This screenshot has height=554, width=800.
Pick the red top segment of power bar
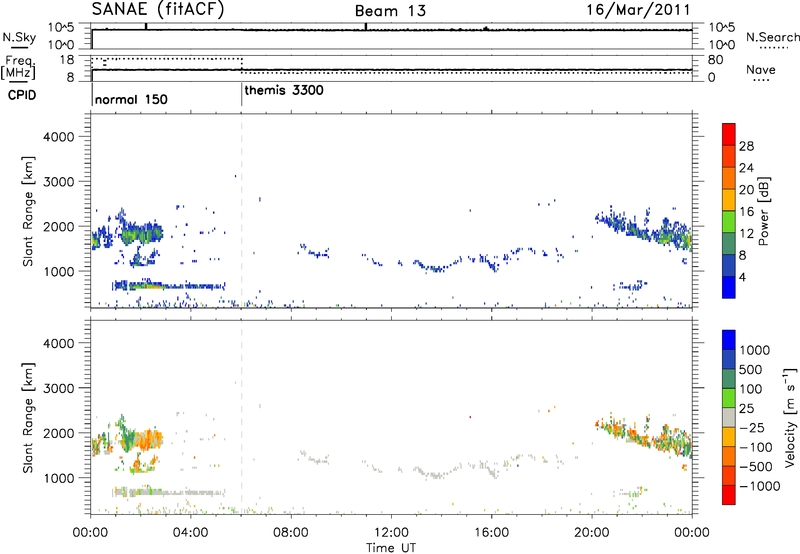click(729, 134)
